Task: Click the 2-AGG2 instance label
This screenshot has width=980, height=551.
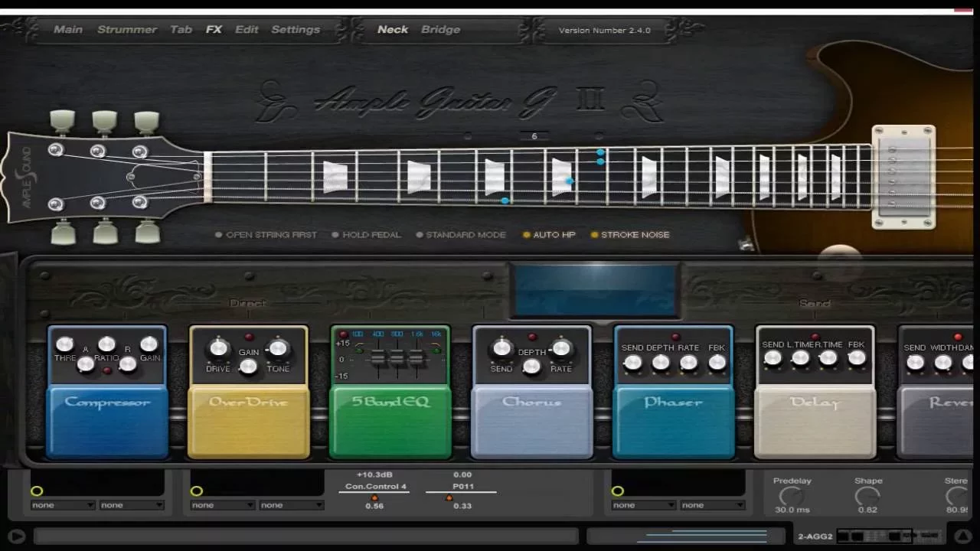Action: 814,536
